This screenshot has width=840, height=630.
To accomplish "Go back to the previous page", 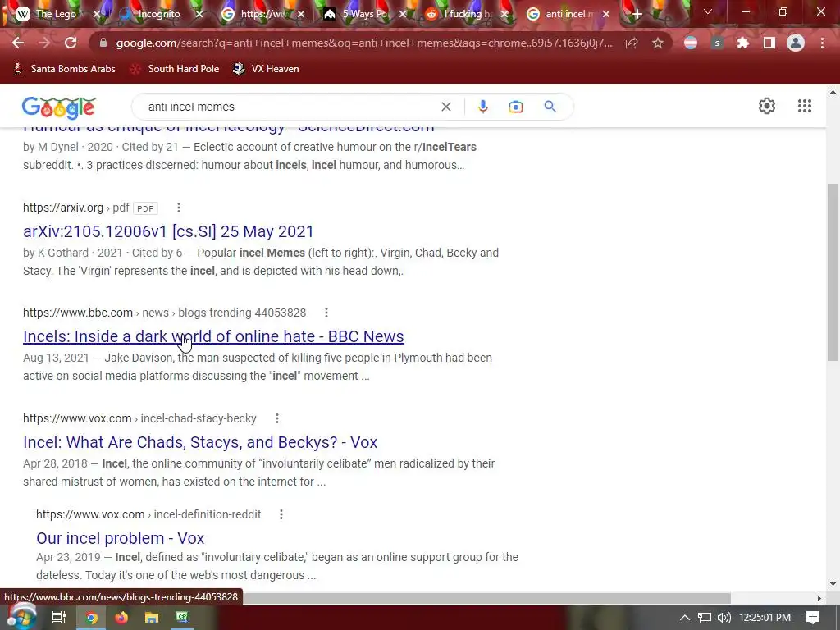I will tap(18, 43).
